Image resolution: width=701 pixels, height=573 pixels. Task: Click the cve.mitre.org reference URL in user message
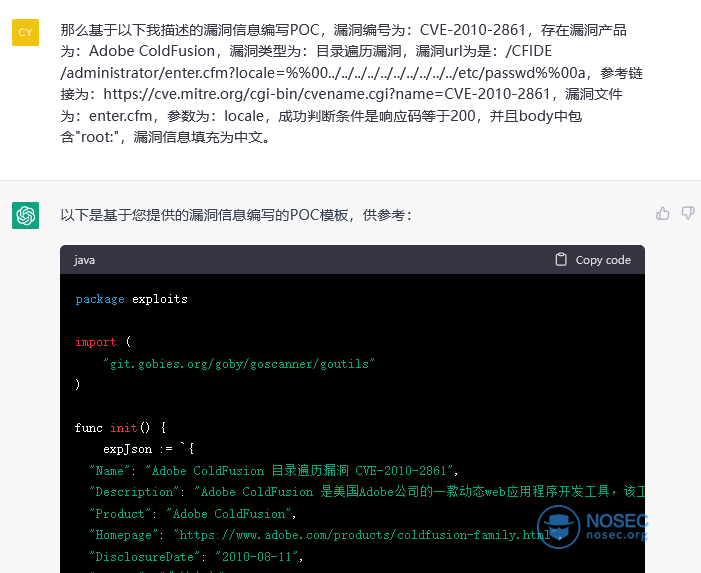click(326, 94)
